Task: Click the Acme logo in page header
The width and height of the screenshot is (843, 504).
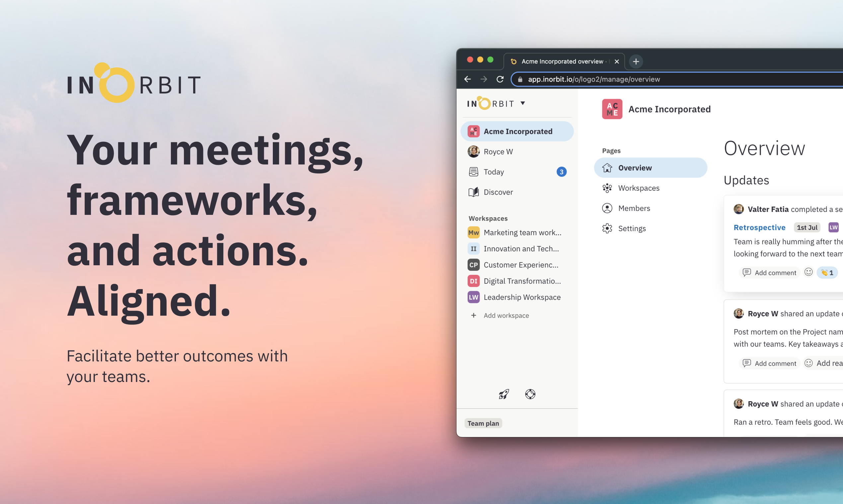Action: pyautogui.click(x=612, y=109)
